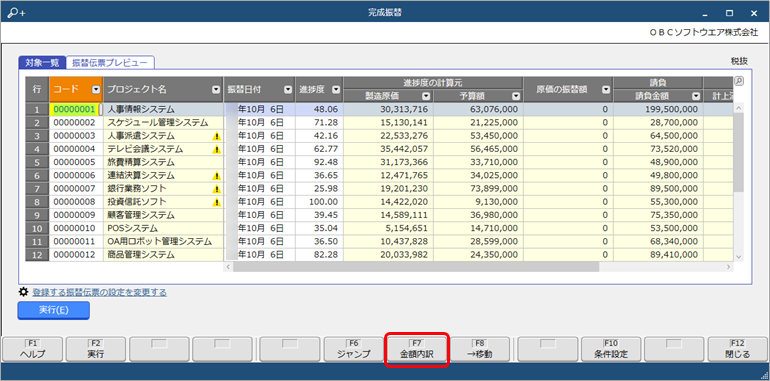
Task: Click warning icon on 銀行業務ソフト row
Action: pyautogui.click(x=216, y=189)
